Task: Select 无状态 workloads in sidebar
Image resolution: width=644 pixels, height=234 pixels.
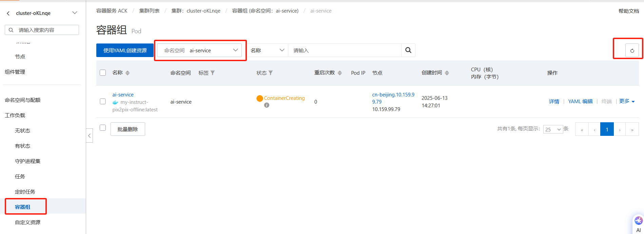Action: click(23, 131)
